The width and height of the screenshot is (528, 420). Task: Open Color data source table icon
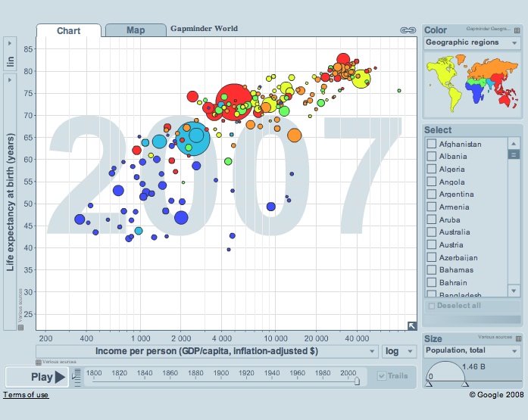[517, 30]
